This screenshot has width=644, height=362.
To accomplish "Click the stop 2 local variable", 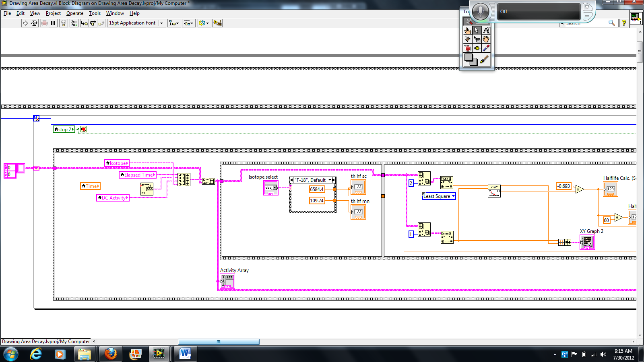I will (64, 130).
